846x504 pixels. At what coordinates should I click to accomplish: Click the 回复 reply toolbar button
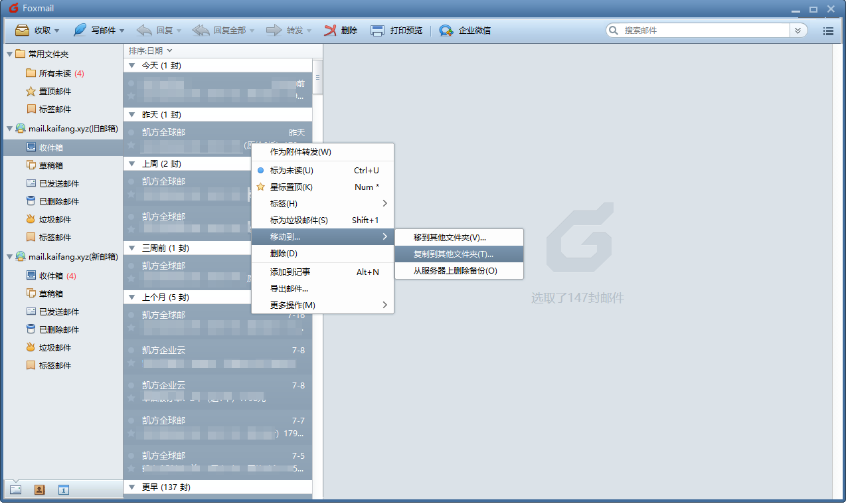pyautogui.click(x=154, y=31)
